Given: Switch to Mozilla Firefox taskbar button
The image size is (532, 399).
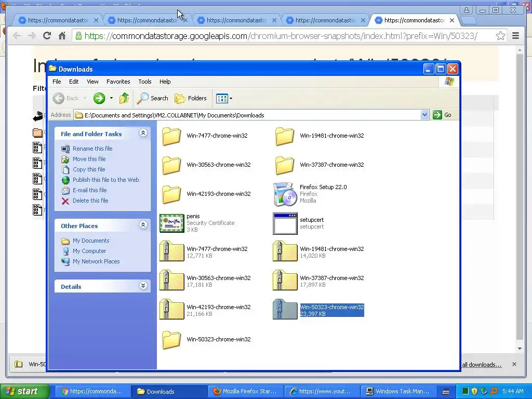Looking at the screenshot, I should tap(246, 392).
